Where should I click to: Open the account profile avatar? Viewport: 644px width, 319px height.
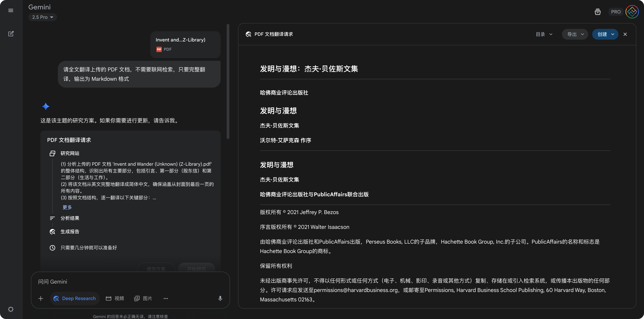[x=632, y=12]
